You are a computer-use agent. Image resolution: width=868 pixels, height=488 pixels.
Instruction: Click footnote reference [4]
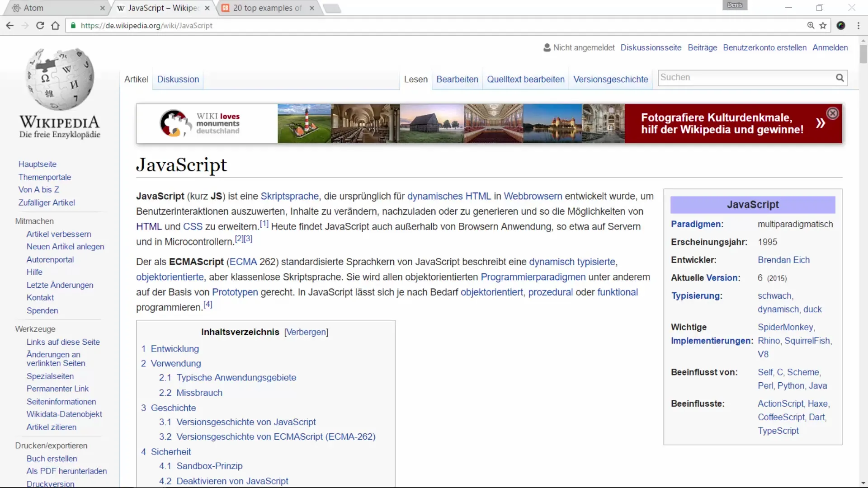pos(208,305)
